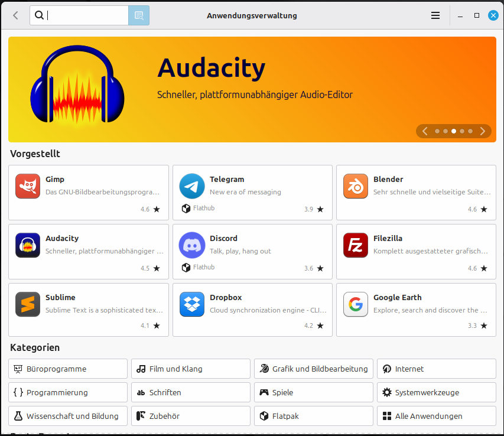Image resolution: width=504 pixels, height=436 pixels.
Task: Select fifth banner pagination dot
Action: [x=470, y=131]
